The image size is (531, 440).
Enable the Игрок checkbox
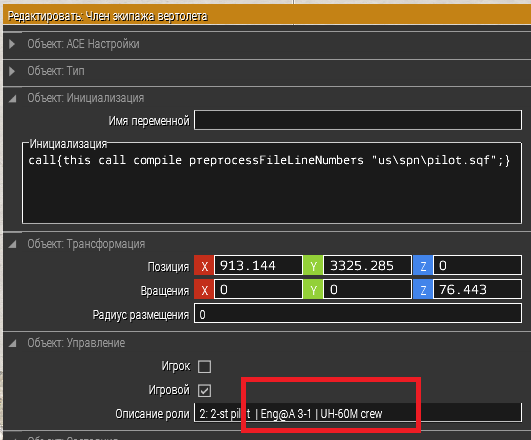pos(205,366)
